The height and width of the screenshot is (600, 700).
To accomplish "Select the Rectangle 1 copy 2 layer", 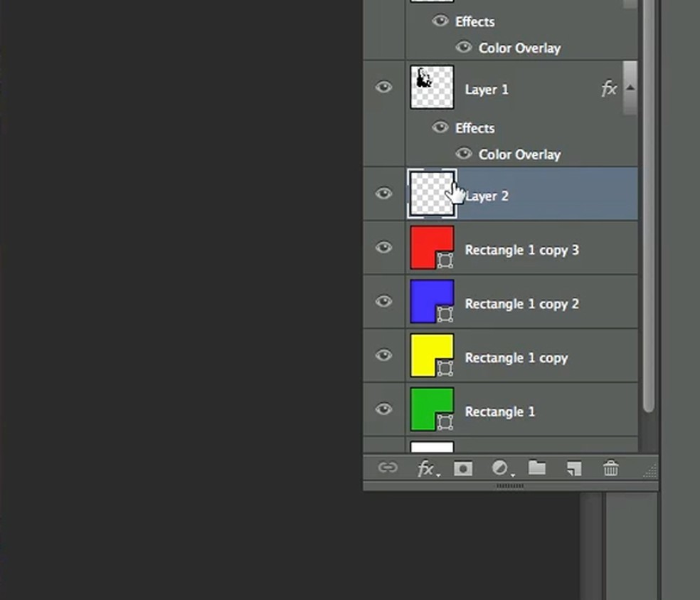I will click(x=521, y=304).
